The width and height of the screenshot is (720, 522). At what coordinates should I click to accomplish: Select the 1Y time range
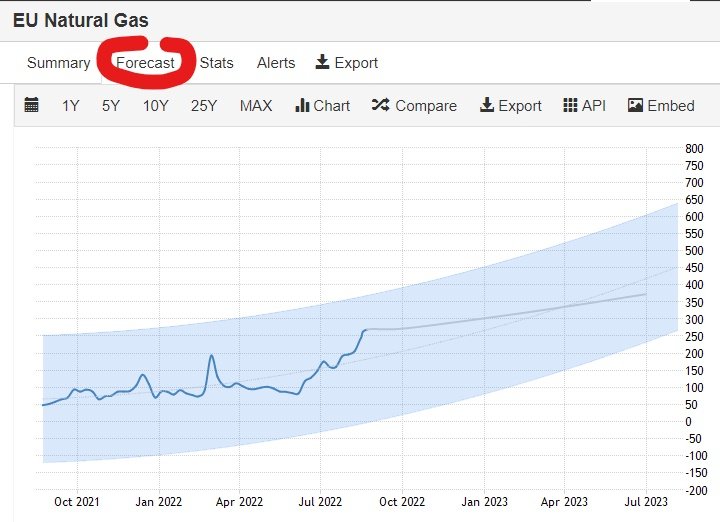coord(71,106)
